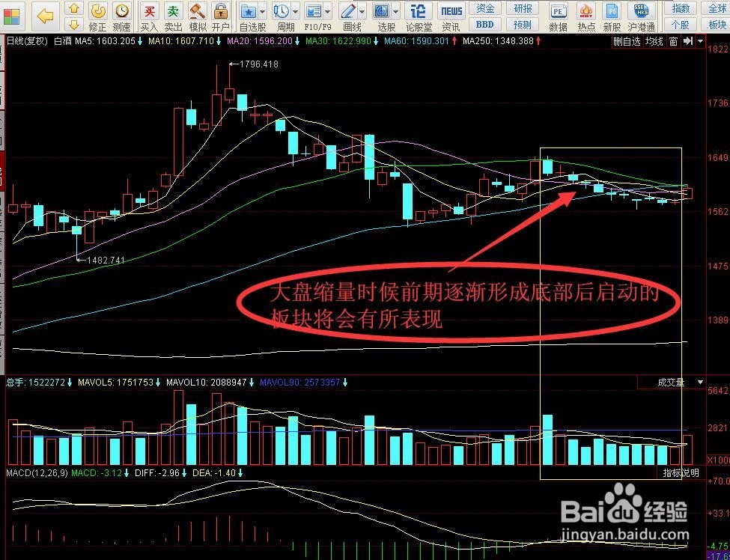
Task: Click the MA10: 1607.710 value
Action: [x=181, y=41]
